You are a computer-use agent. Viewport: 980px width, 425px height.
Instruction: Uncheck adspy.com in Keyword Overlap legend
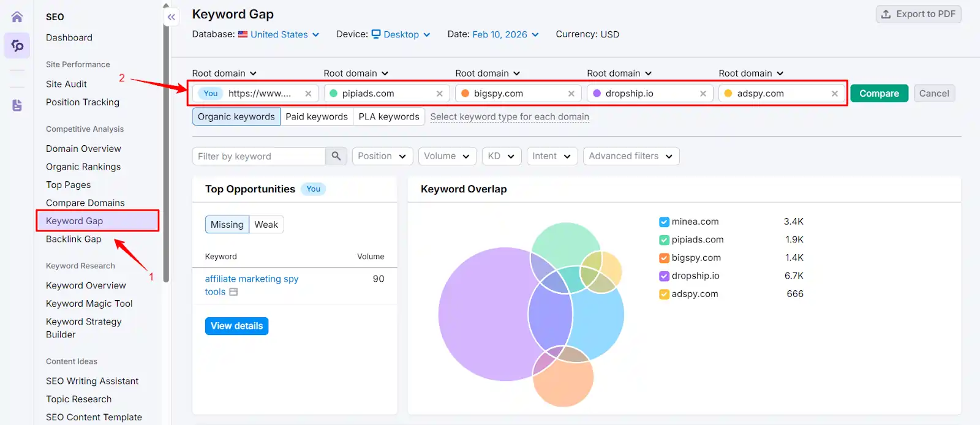tap(664, 294)
